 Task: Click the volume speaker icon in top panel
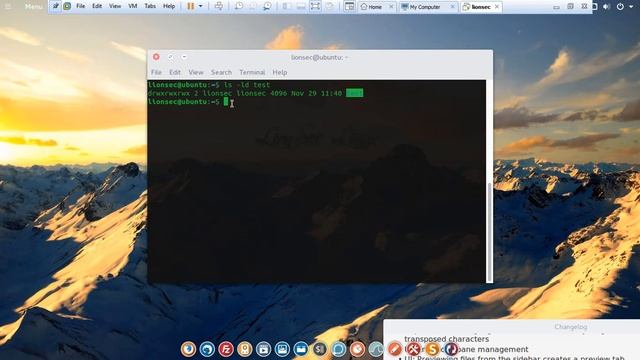click(606, 7)
